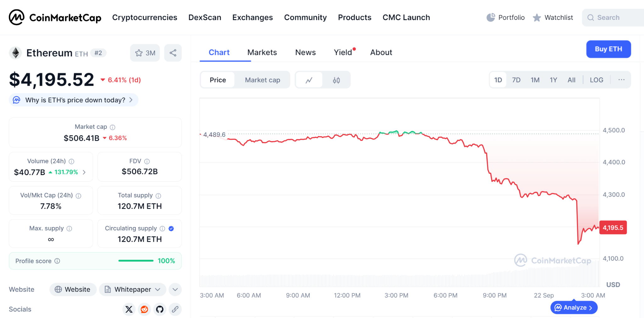
Task: Click Circulating supply info icon
Action: (162, 229)
